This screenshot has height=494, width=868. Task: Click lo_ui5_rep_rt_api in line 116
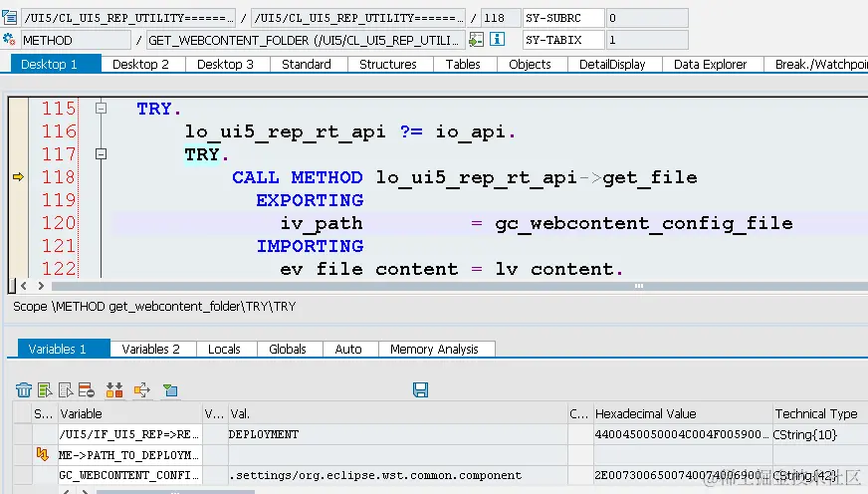(x=285, y=131)
